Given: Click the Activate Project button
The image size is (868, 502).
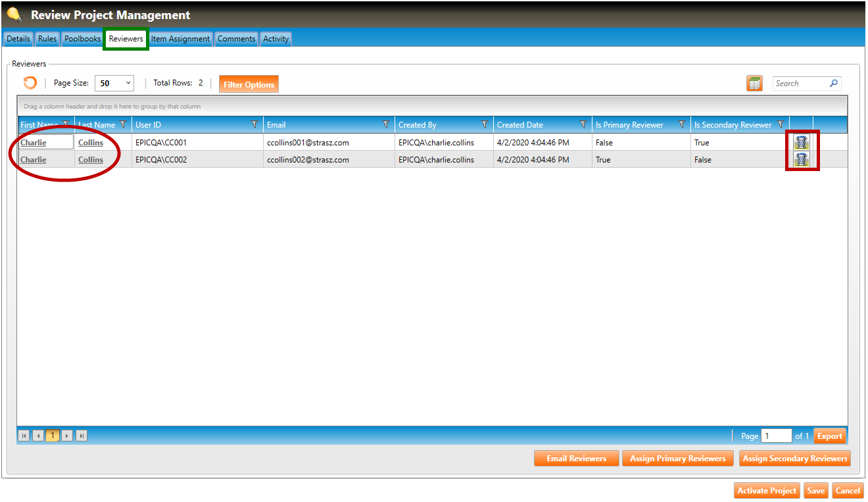Looking at the screenshot, I should (x=767, y=491).
